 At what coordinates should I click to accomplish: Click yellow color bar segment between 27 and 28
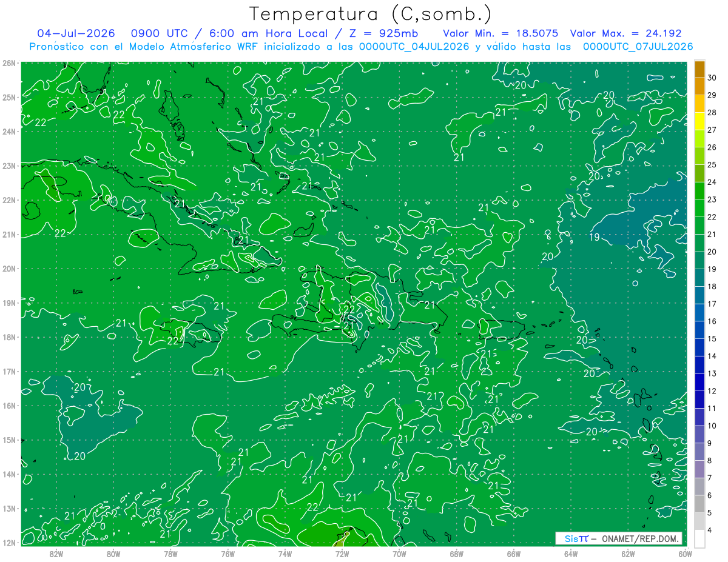tap(699, 121)
